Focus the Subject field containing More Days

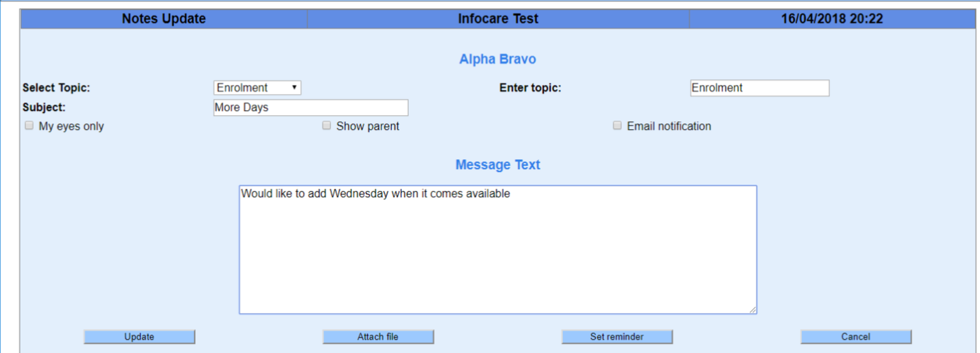coord(310,107)
